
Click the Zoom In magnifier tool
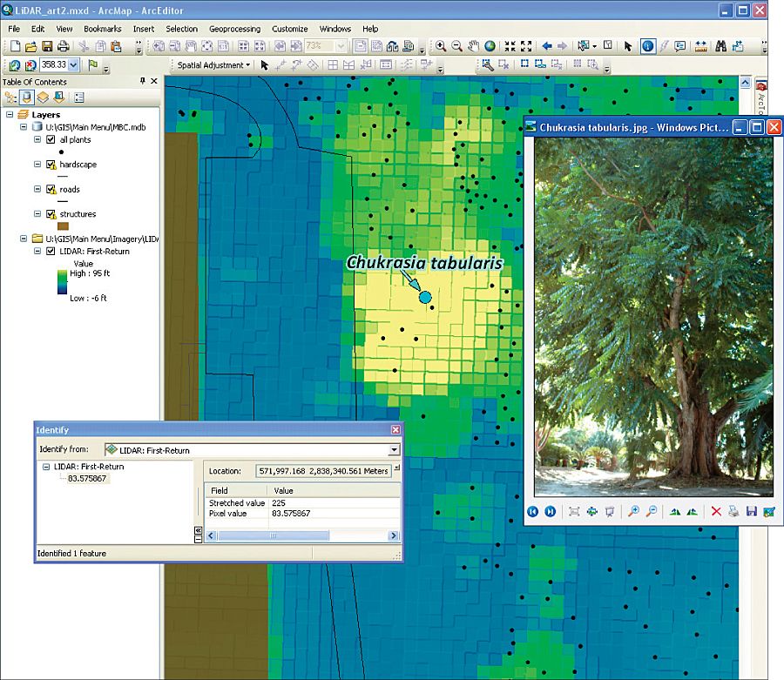[442, 46]
